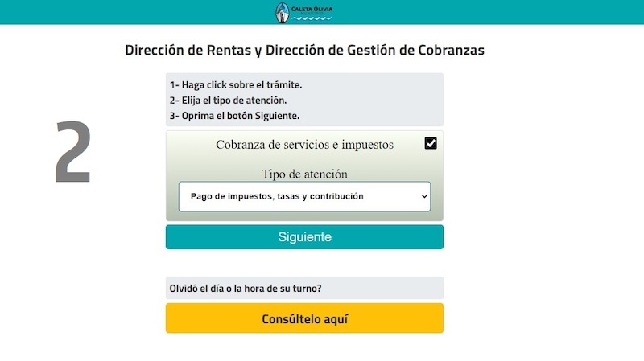
Task: Select the Cobranza de servicios e impuestos label
Action: point(304,145)
